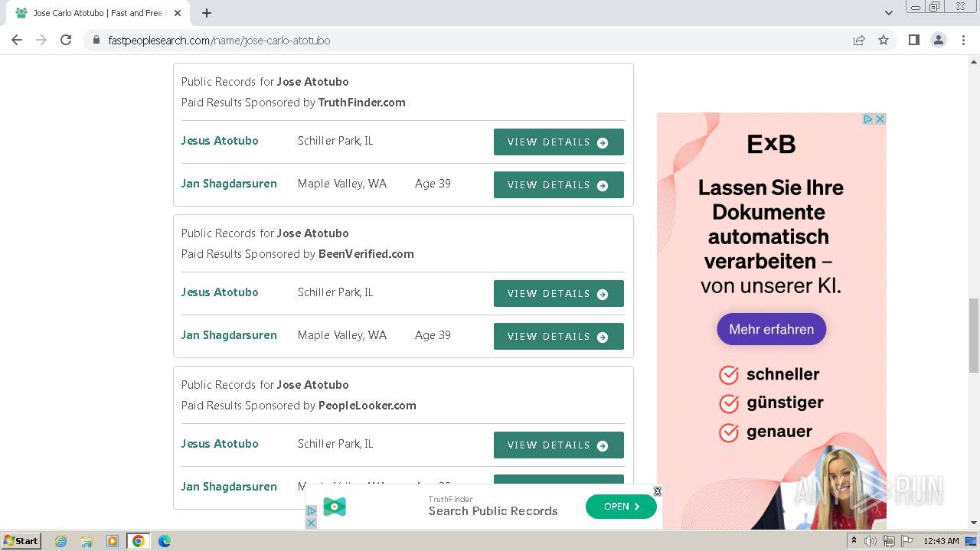Click TruthFinder.com sponsor text
This screenshot has width=980, height=551.
click(362, 103)
